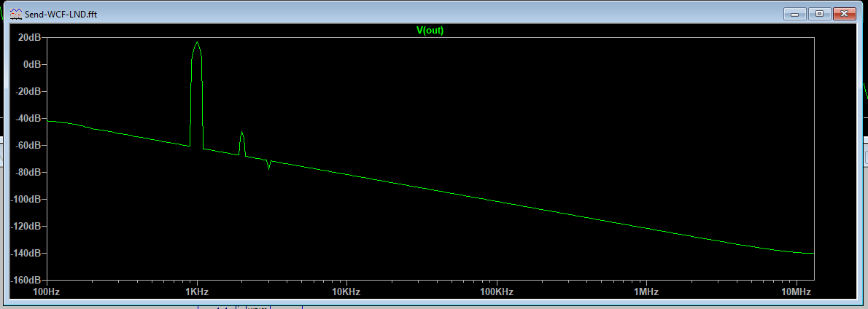Click the 100KHz horizontal axis label
This screenshot has width=868, height=309.
tap(497, 292)
